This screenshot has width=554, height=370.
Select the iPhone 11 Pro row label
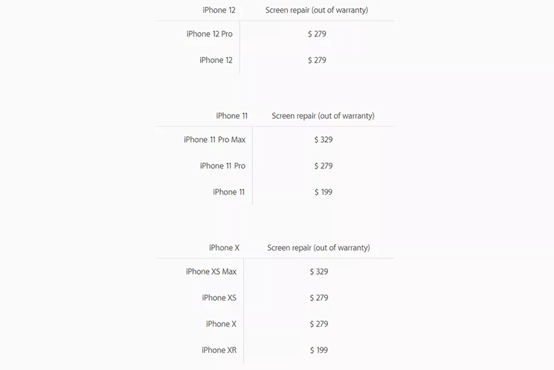coord(223,166)
